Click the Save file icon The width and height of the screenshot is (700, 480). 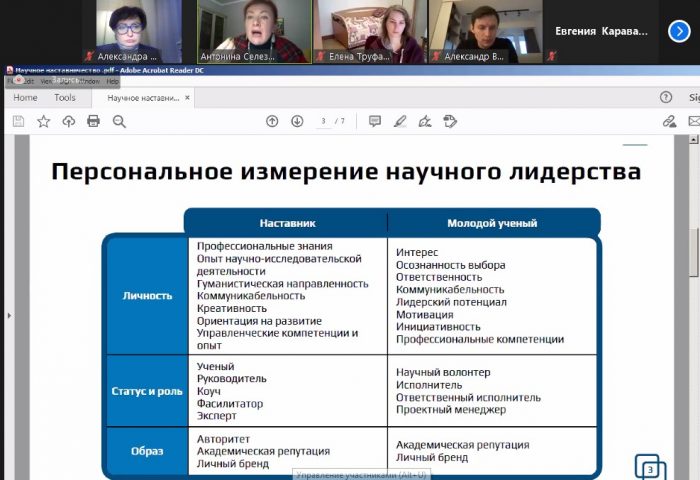[x=18, y=121]
